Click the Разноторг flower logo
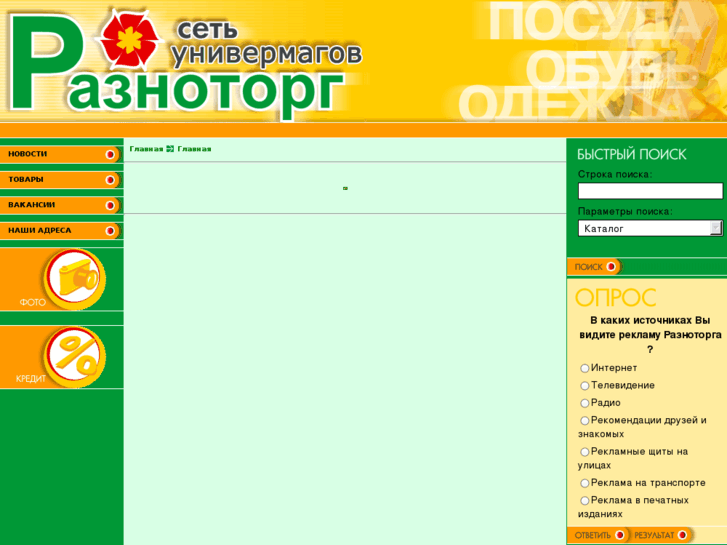The width and height of the screenshot is (727, 545). pos(129,40)
